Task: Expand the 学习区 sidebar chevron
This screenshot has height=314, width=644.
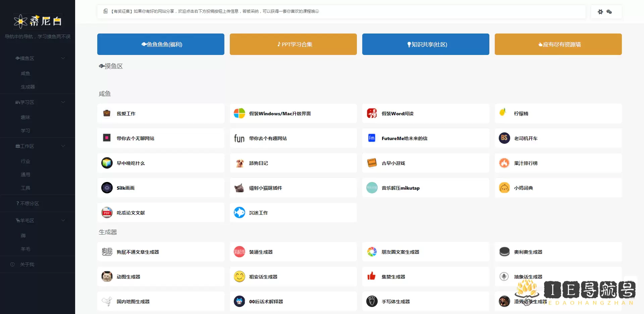Action: point(63,102)
